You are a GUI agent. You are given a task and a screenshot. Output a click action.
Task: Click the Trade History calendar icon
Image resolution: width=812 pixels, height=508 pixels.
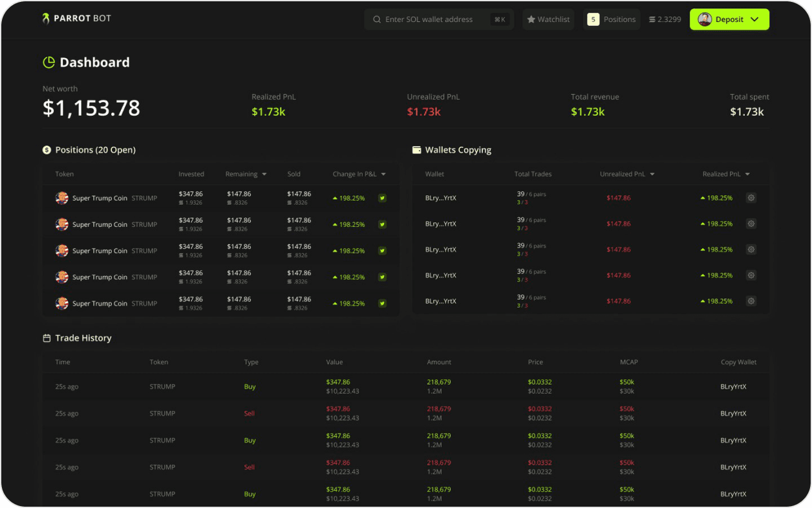coord(47,338)
